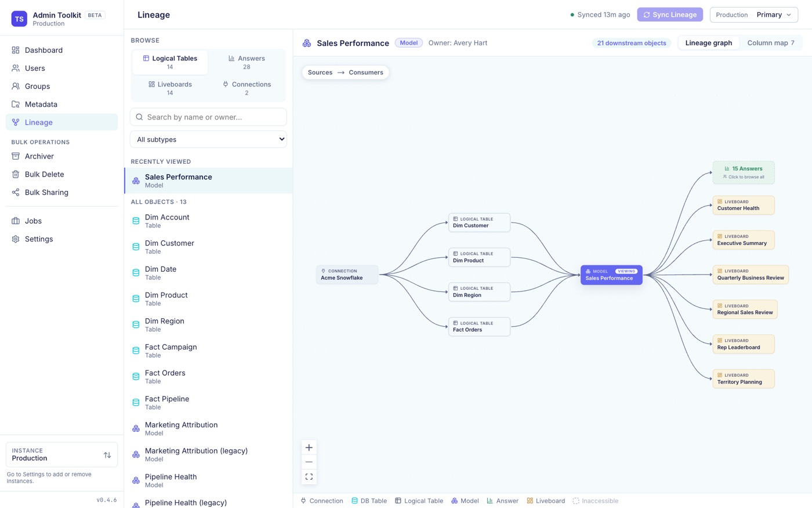Click the Bulk Delete trash icon

(16, 174)
